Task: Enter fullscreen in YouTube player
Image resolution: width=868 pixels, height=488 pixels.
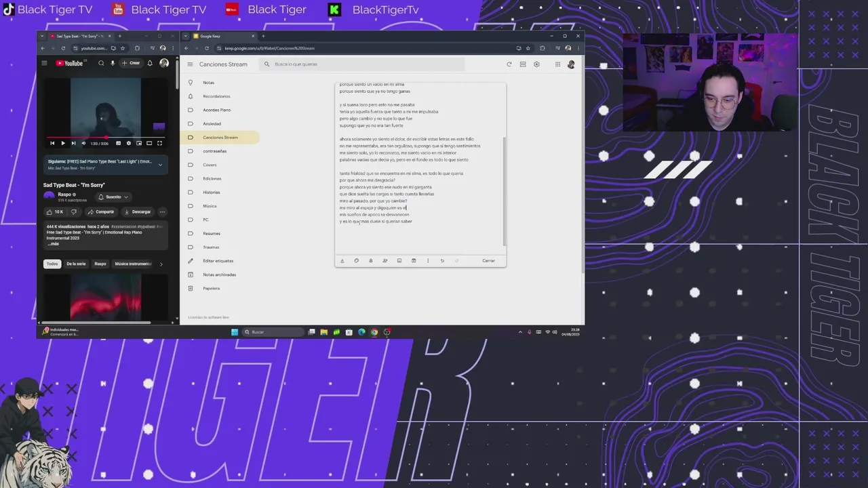Action: point(160,143)
